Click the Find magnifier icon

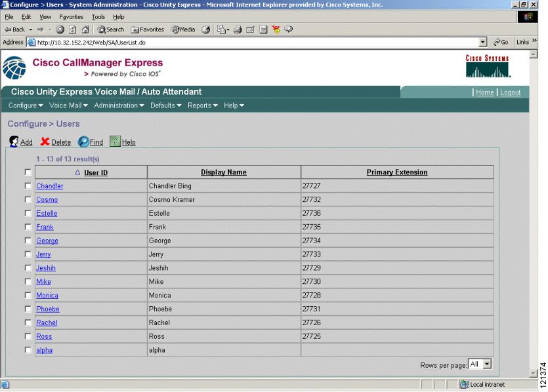pyautogui.click(x=83, y=142)
